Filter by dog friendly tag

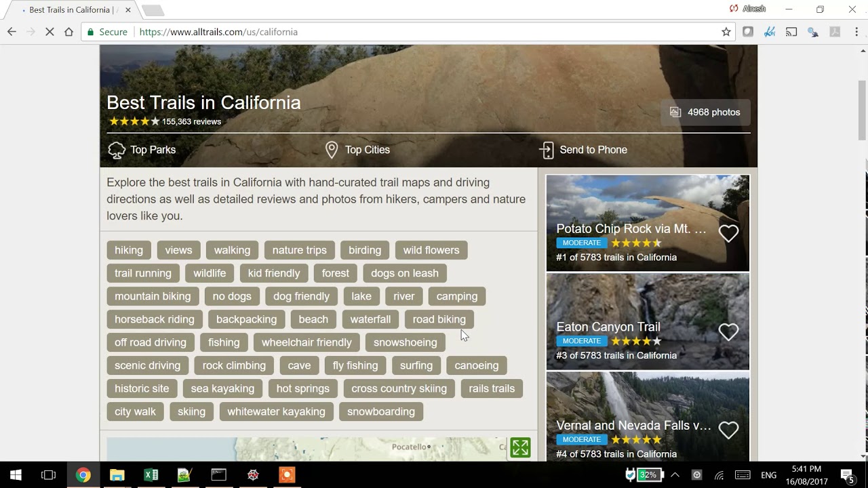[x=301, y=296]
